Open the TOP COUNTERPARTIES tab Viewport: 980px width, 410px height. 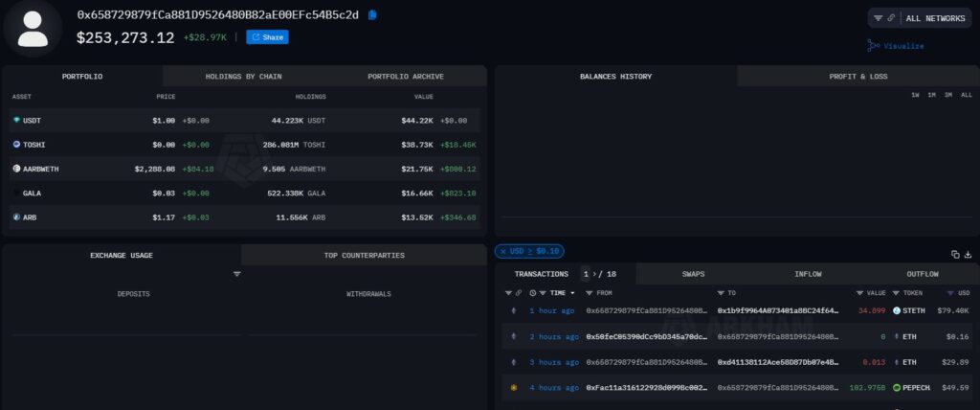tap(364, 255)
